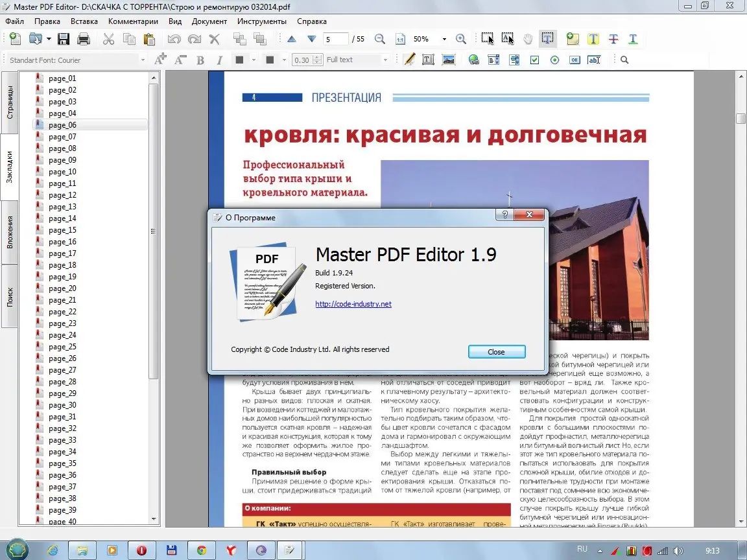Go to the previous page with the up arrow

292,39
